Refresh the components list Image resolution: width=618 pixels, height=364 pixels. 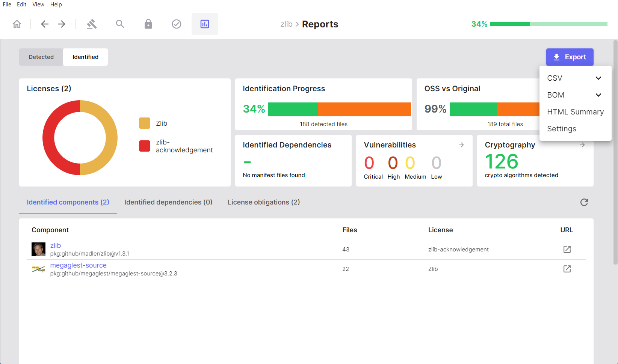[x=584, y=202]
